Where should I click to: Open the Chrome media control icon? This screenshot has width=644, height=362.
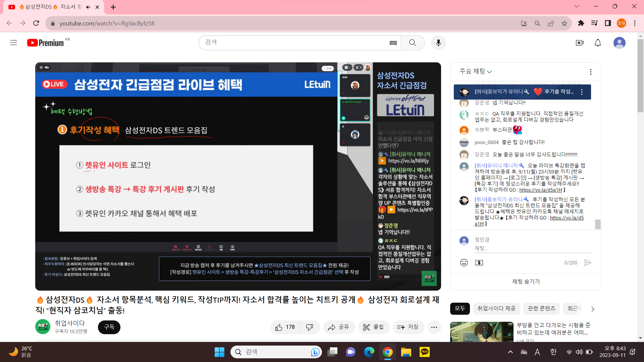pos(594,23)
